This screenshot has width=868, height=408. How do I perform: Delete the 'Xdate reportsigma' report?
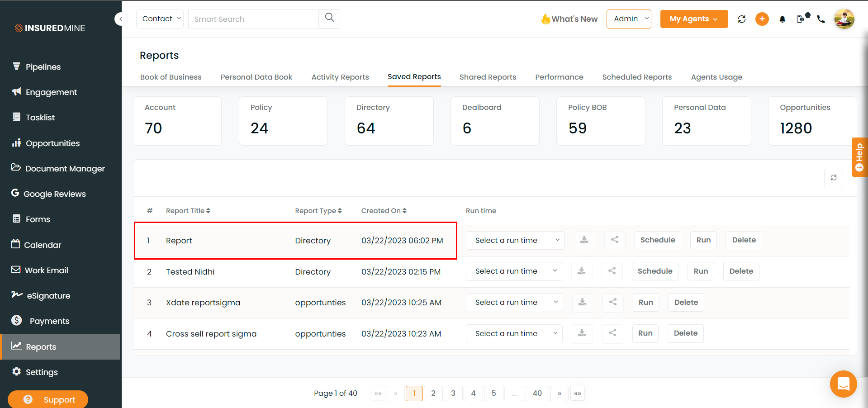point(686,302)
